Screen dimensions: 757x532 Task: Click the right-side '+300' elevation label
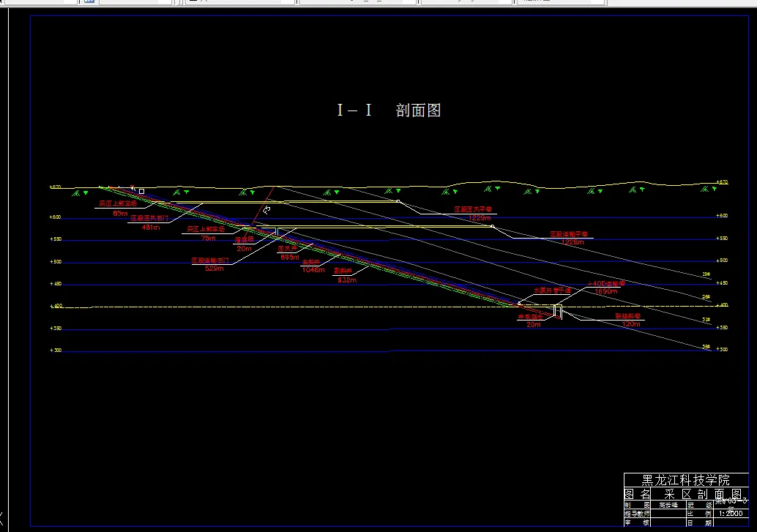coord(723,349)
